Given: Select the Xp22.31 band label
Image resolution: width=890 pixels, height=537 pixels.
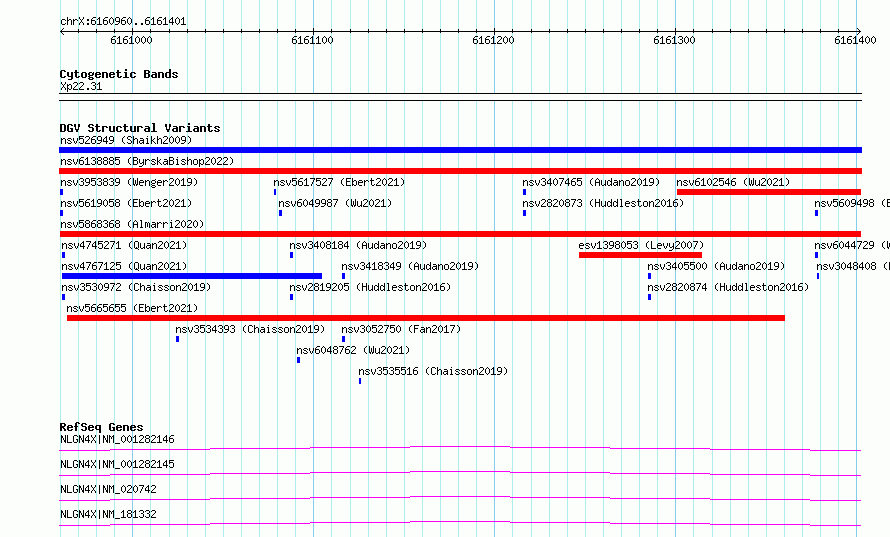Looking at the screenshot, I should (x=81, y=86).
